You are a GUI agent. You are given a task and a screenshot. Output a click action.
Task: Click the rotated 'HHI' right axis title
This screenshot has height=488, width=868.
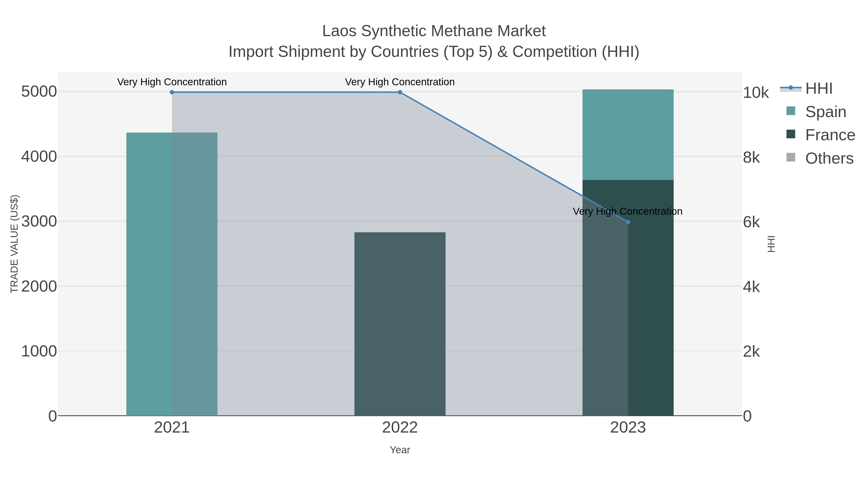click(771, 244)
